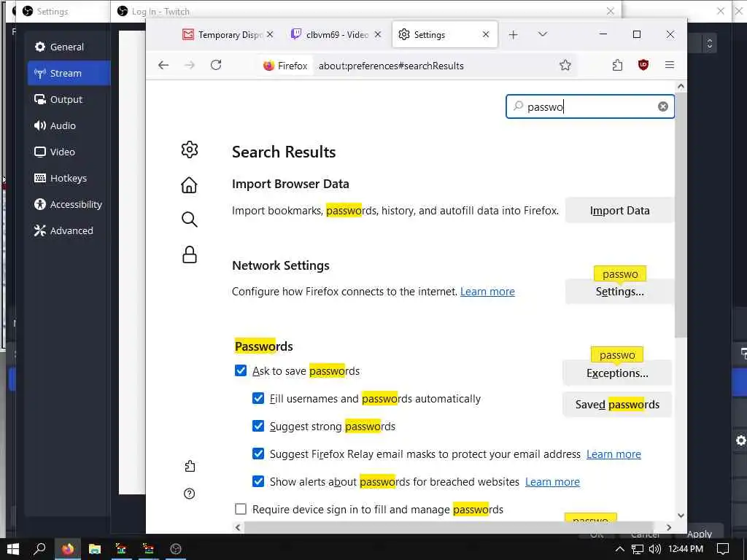Open the password Exceptions… button
Viewport: 747px width, 560px height.
click(x=617, y=373)
